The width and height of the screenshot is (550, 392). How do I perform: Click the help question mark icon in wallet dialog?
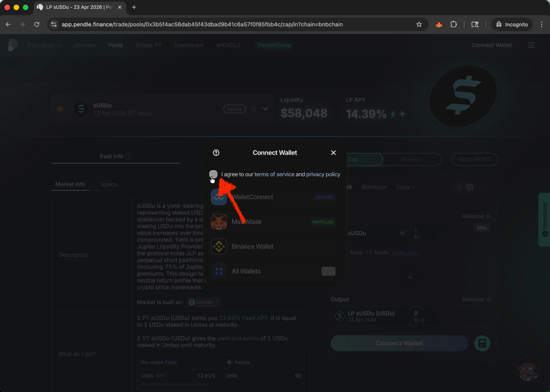(x=216, y=153)
